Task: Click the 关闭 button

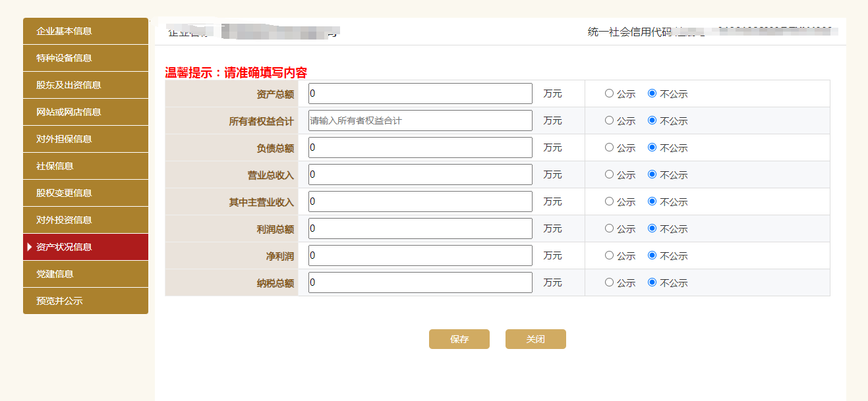Action: (x=536, y=339)
